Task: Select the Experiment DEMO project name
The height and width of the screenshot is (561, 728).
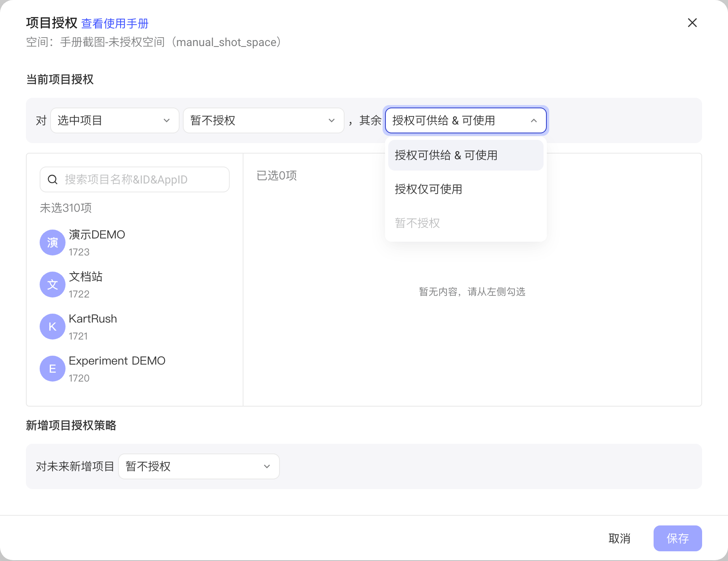Action: click(x=117, y=361)
